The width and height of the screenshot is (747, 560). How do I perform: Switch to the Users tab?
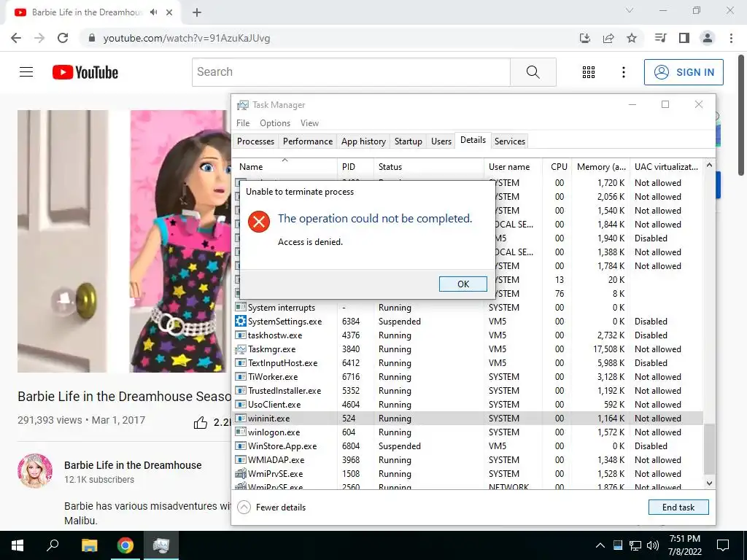coord(441,141)
